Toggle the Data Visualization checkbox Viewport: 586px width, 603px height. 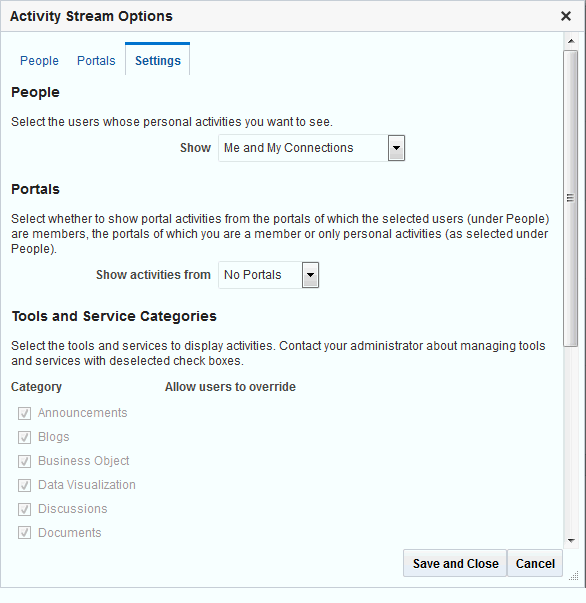tap(24, 485)
